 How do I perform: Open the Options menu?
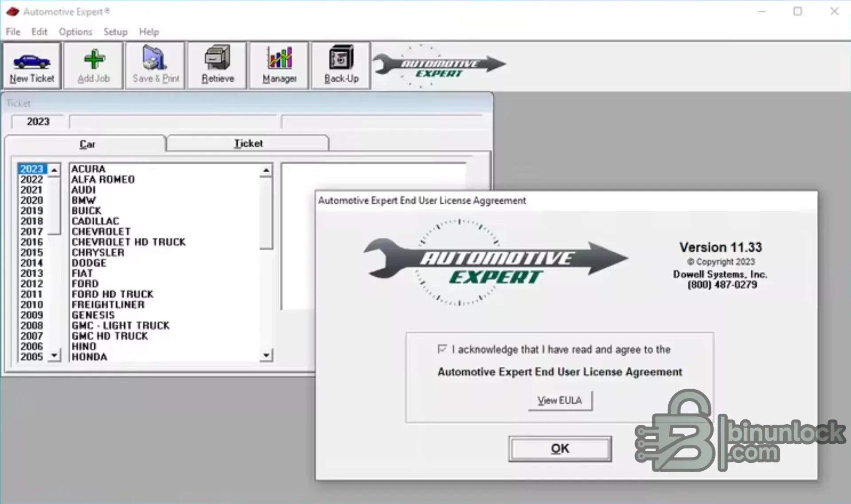[75, 32]
